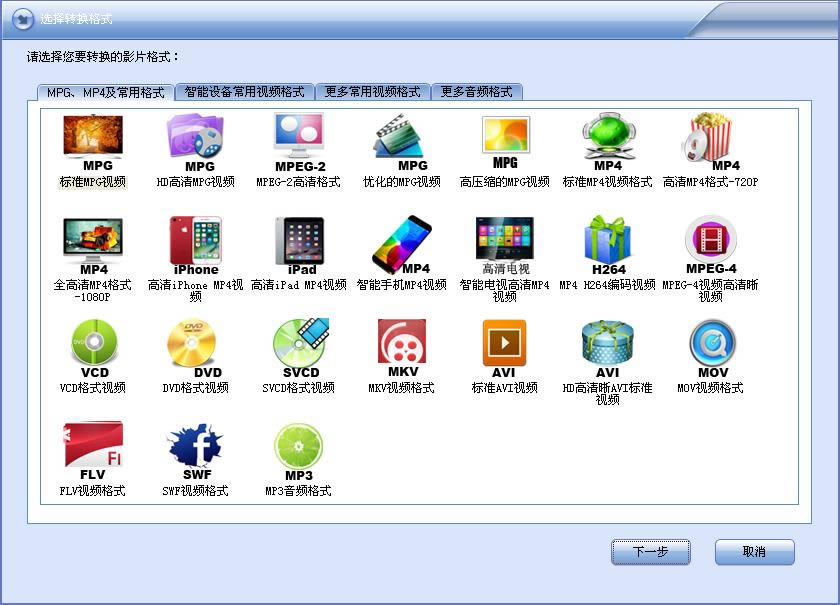The image size is (840, 605).
Task: Choose the 高压缩的MPG视频 icon
Action: coord(505,143)
